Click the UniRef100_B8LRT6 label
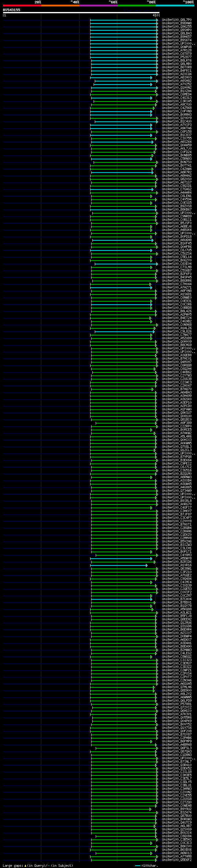Viewport: 197px width, 868px height. pyautogui.click(x=177, y=60)
